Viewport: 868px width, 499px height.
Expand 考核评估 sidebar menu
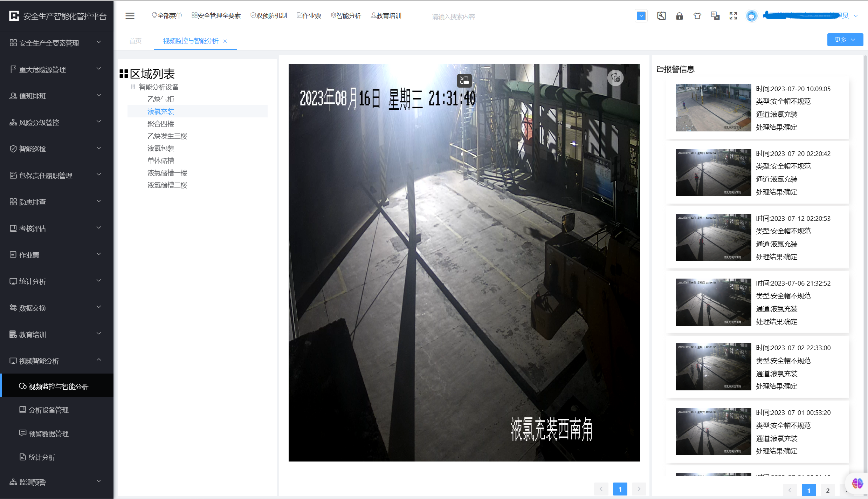point(57,228)
